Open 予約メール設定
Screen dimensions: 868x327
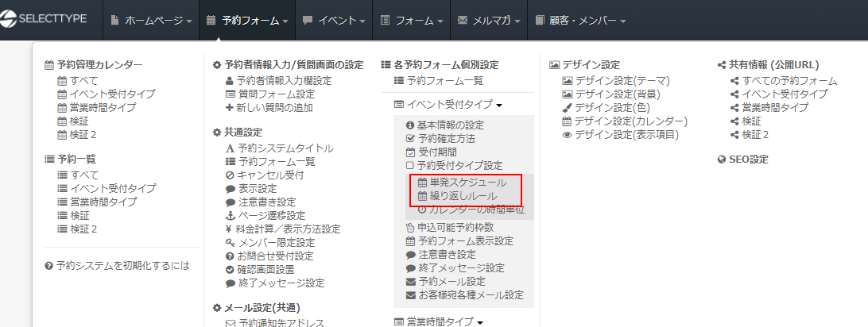[x=446, y=281]
